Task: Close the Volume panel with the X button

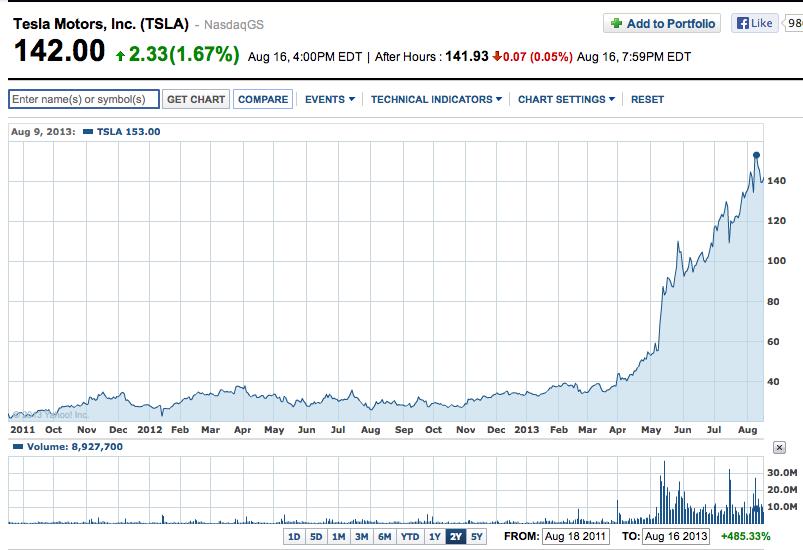Action: tap(779, 448)
